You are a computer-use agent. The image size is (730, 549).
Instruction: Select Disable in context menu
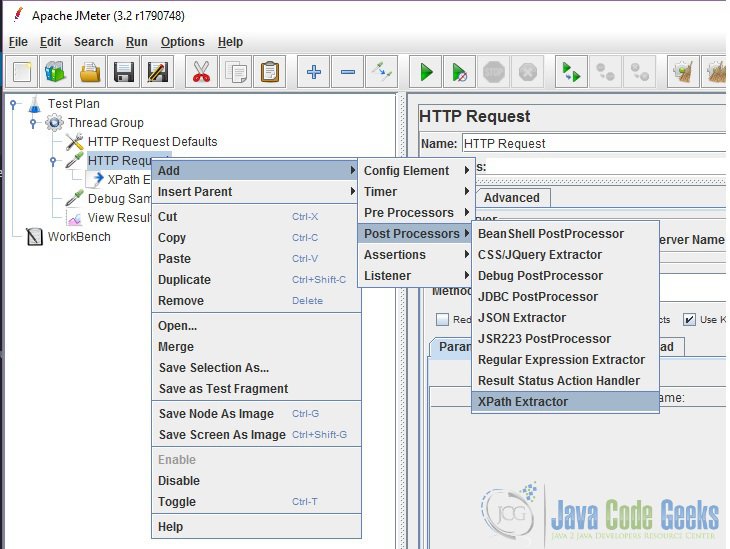point(257,481)
